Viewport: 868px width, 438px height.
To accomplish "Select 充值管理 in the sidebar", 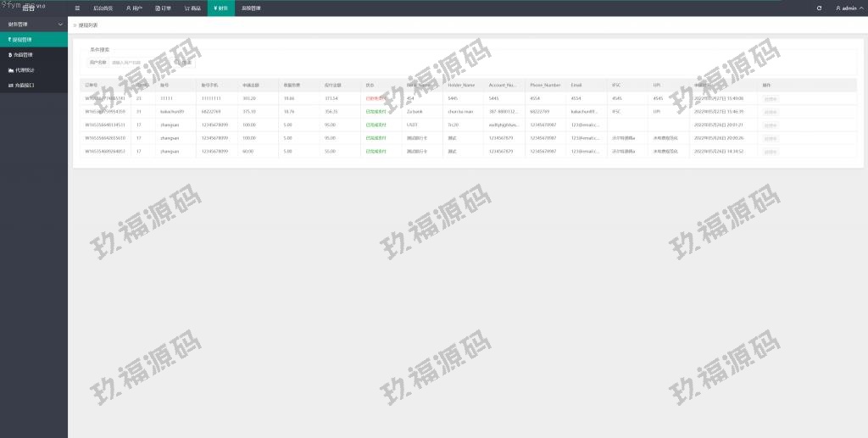I will [x=20, y=54].
